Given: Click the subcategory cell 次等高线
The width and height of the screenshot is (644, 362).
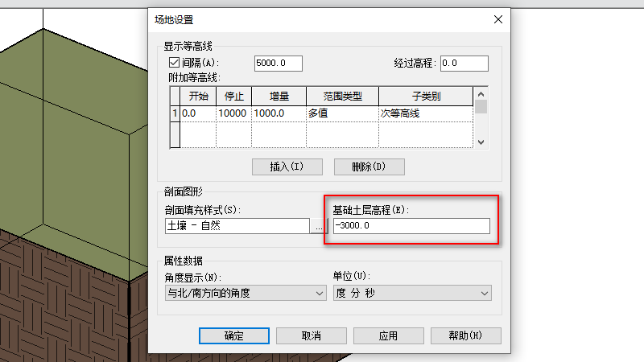Looking at the screenshot, I should point(426,113).
